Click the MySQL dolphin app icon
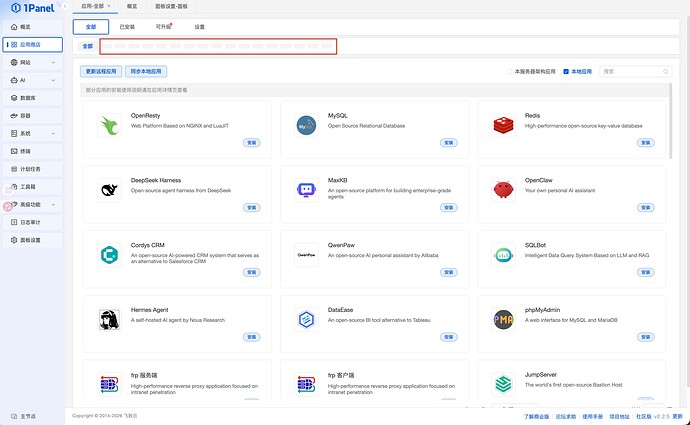 click(306, 125)
